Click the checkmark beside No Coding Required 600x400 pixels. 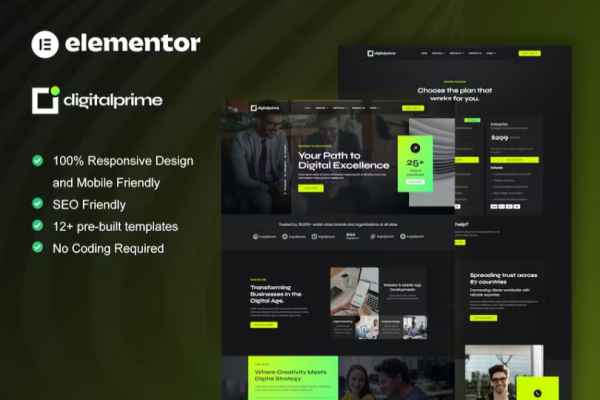point(38,247)
